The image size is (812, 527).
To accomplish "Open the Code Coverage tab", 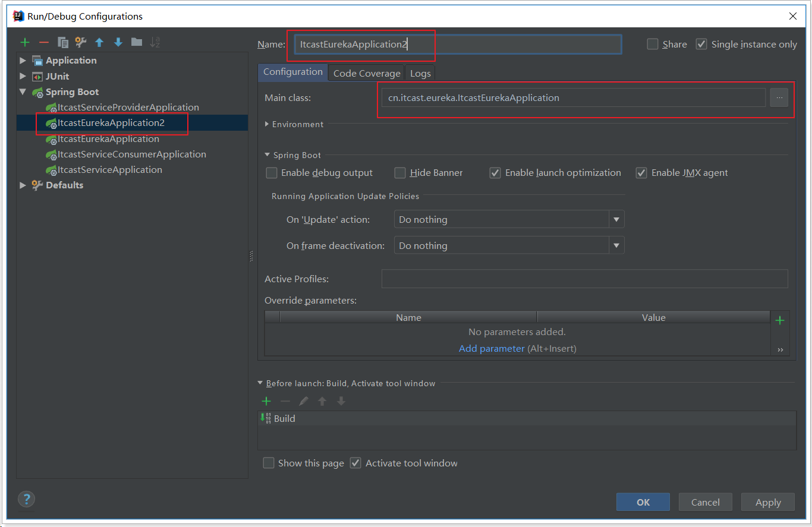I will (367, 73).
